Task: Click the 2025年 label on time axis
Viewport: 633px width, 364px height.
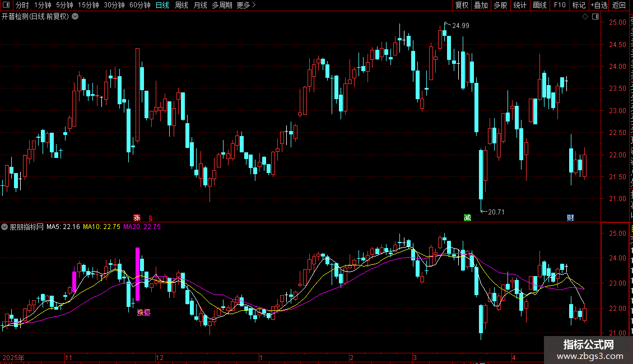Action: point(13,357)
